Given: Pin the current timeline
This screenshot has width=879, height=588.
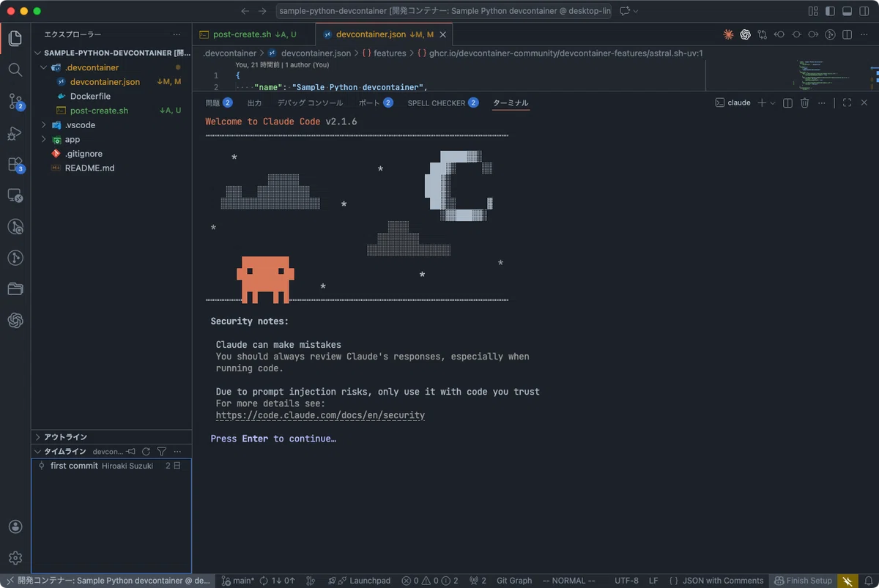Looking at the screenshot, I should (x=130, y=452).
